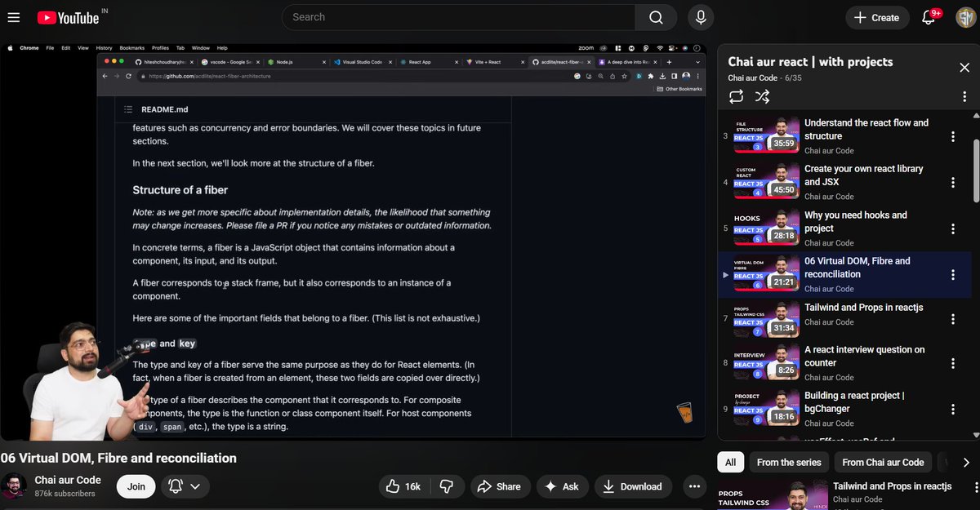This screenshot has height=510, width=980.
Task: Open options for 06 Virtual DOM playlist item
Action: (952, 275)
